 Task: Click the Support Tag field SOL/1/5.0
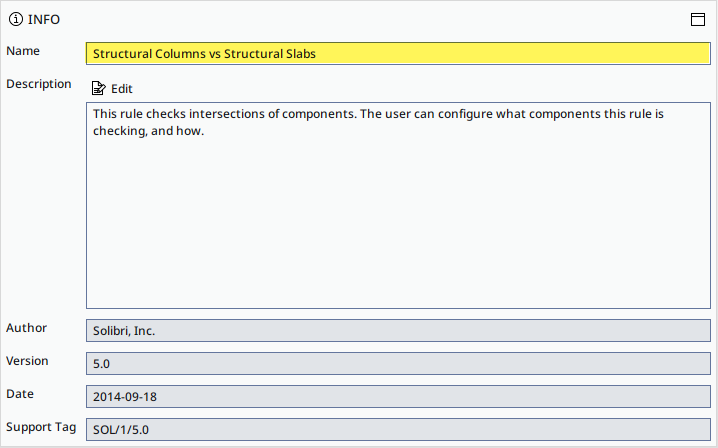398,430
